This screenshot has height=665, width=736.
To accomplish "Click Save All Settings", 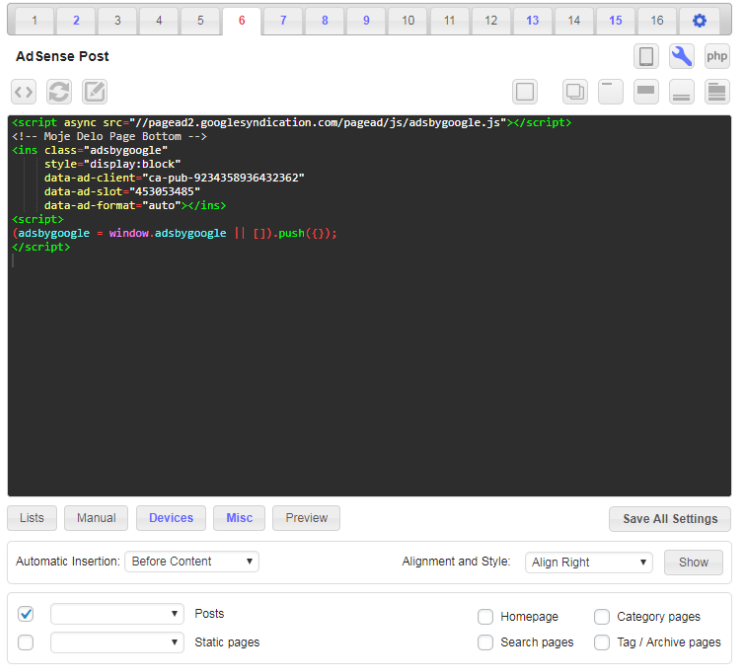I will tap(670, 519).
